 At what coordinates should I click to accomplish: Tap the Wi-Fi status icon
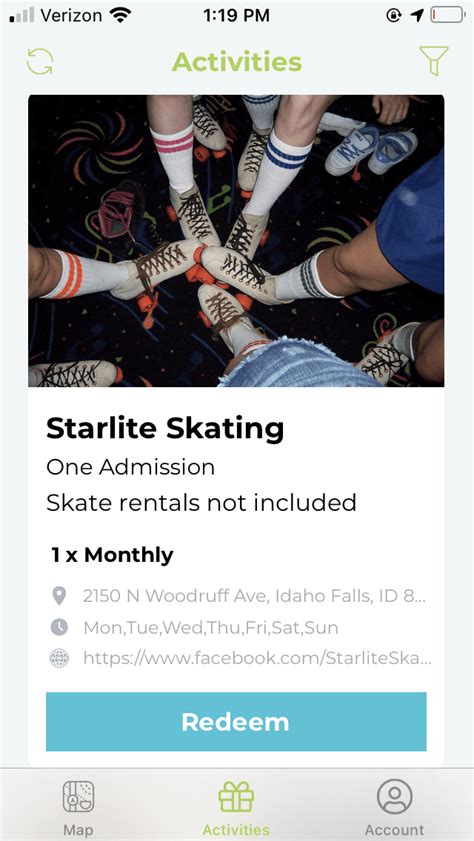[x=120, y=16]
